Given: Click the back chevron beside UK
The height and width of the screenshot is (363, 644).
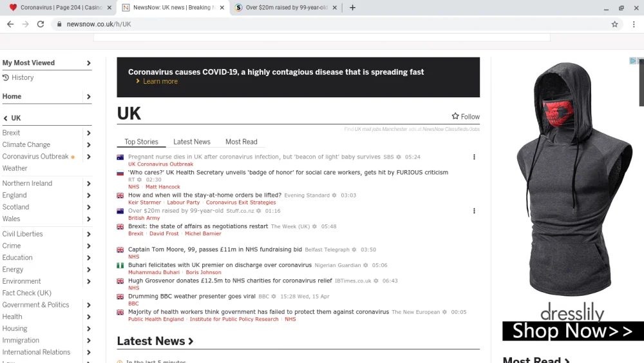Looking at the screenshot, I should (x=5, y=118).
